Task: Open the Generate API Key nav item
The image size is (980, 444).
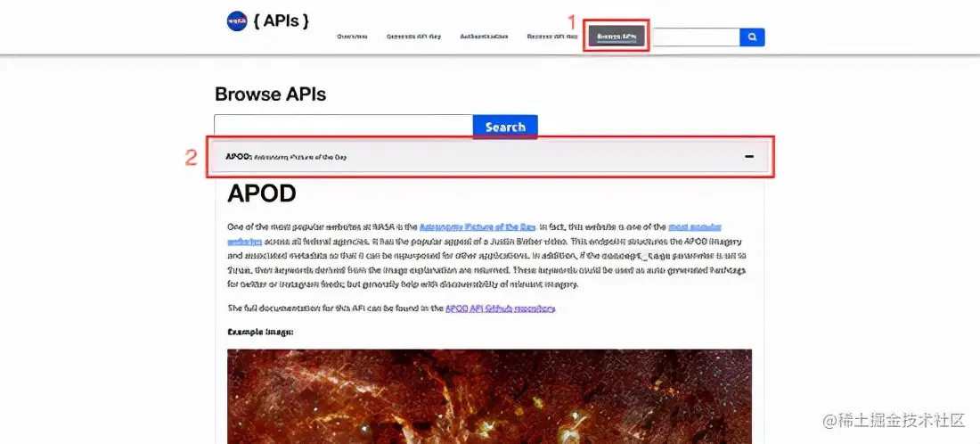Action: tap(413, 37)
